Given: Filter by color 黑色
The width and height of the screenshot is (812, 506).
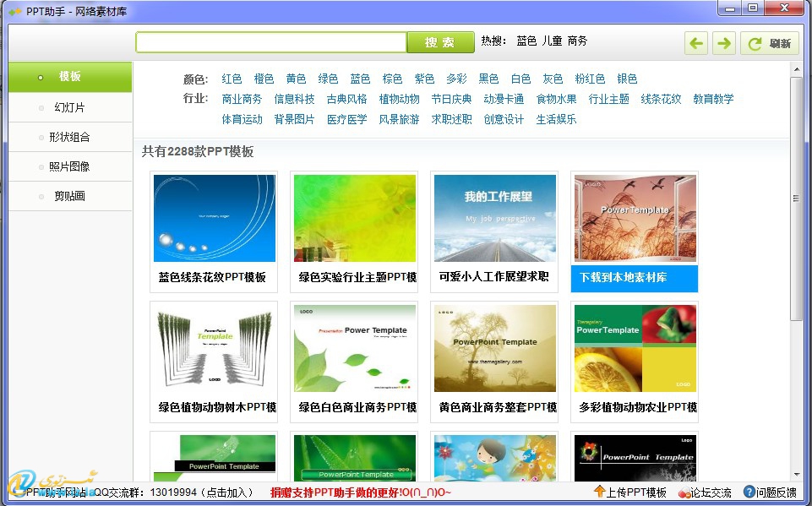Looking at the screenshot, I should [x=488, y=79].
